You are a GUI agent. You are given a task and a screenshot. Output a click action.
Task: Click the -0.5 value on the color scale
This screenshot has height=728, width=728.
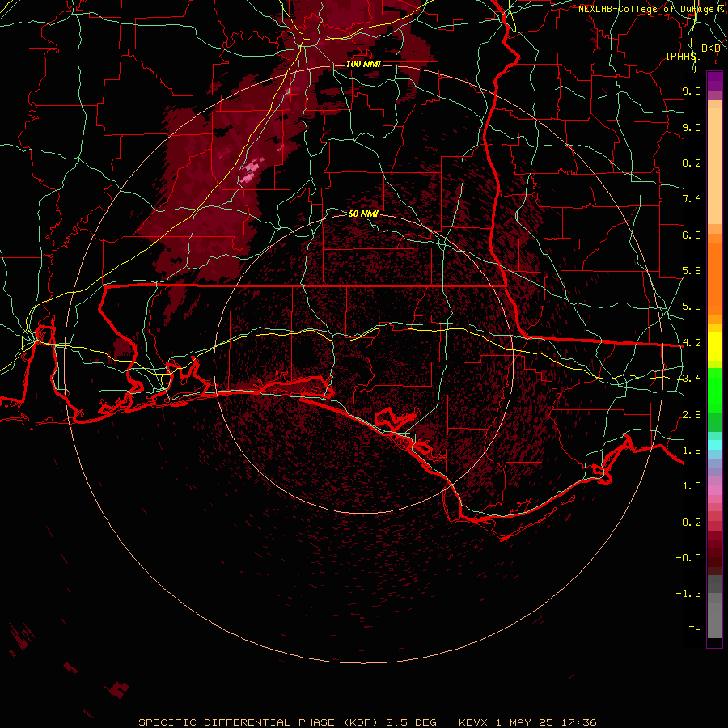click(688, 558)
